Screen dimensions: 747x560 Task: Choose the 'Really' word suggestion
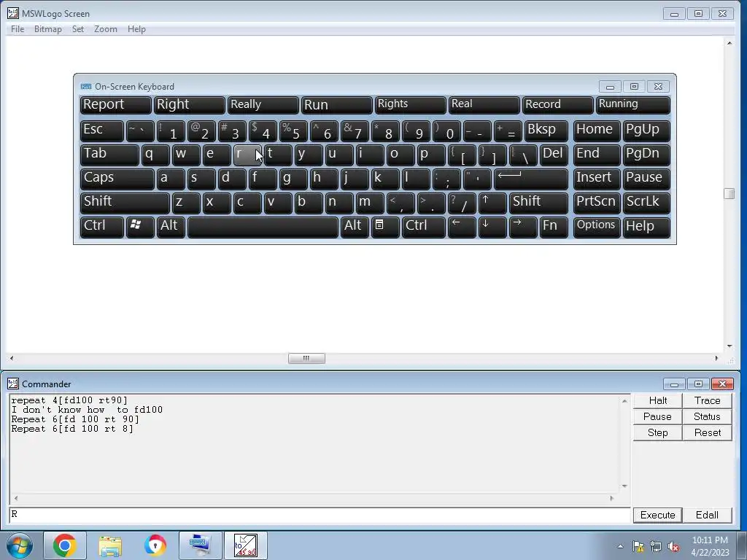point(263,105)
